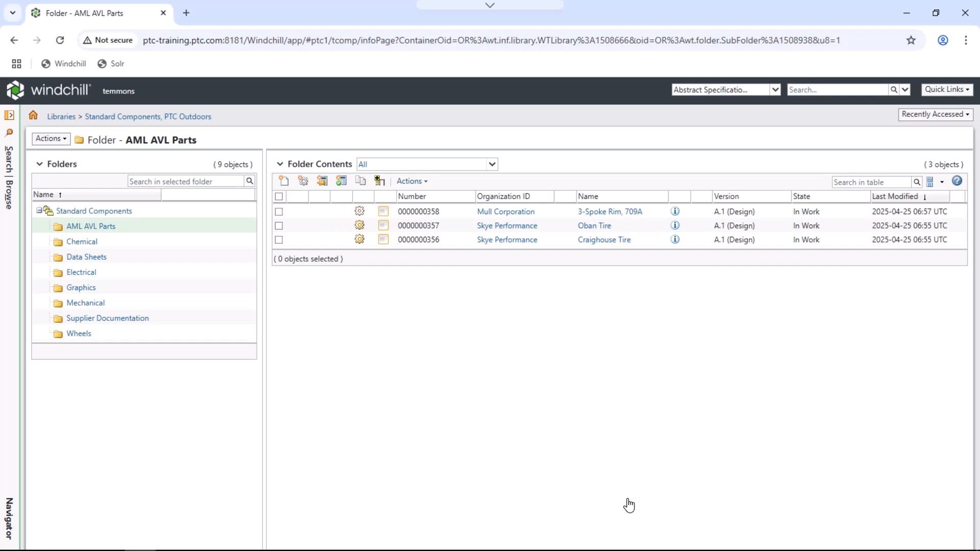Open the Craighouse Tire part link
Viewport: 980px width, 551px height.
pyautogui.click(x=604, y=240)
